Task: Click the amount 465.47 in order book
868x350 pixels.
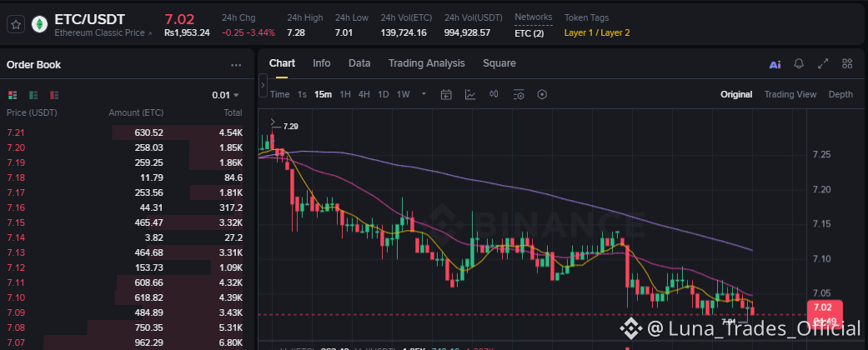Action: click(149, 222)
